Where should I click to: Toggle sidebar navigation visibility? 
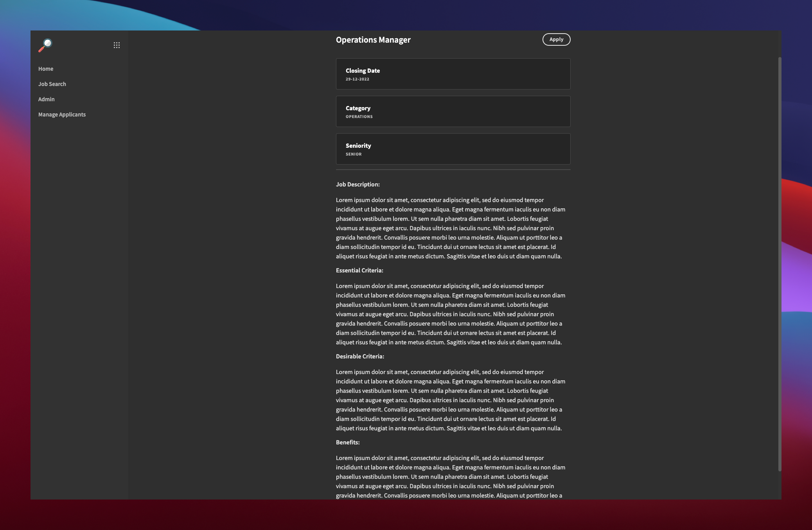(117, 45)
